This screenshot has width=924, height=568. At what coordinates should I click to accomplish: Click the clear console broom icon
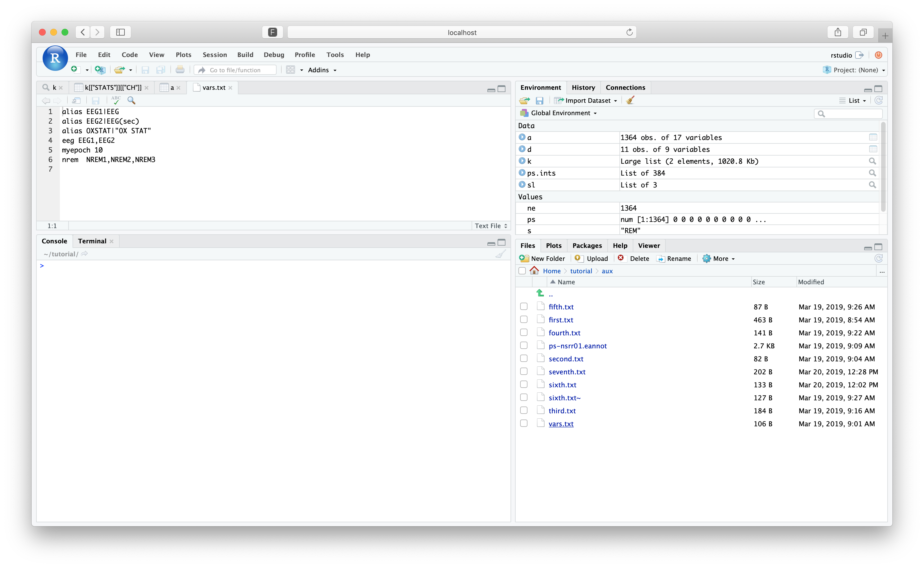pos(500,254)
